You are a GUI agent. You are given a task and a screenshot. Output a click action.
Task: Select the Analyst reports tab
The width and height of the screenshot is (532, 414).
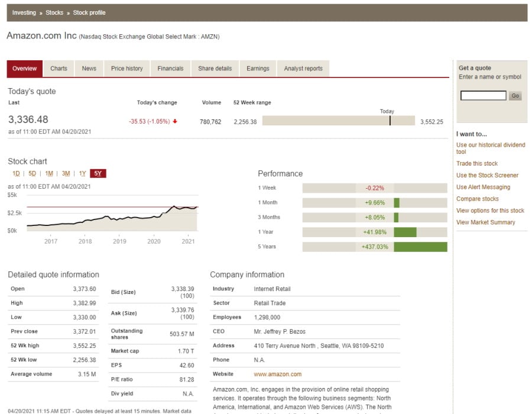click(x=303, y=69)
